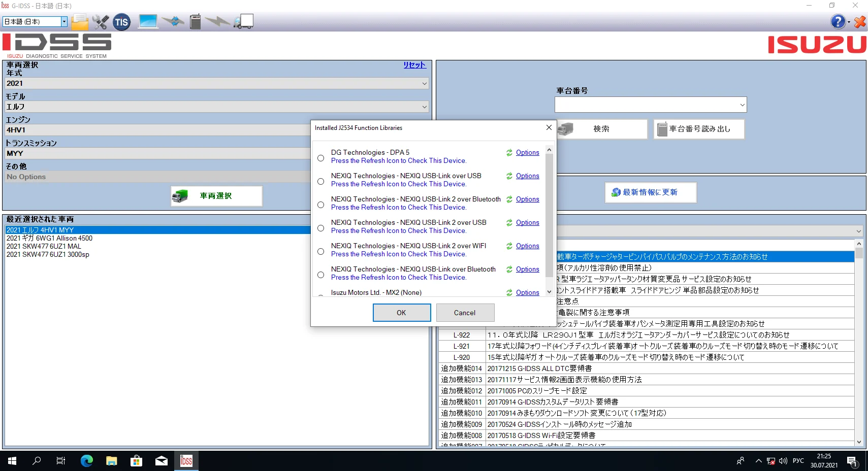The width and height of the screenshot is (868, 471).
Task: Open the Mail app from the taskbar
Action: tap(162, 461)
